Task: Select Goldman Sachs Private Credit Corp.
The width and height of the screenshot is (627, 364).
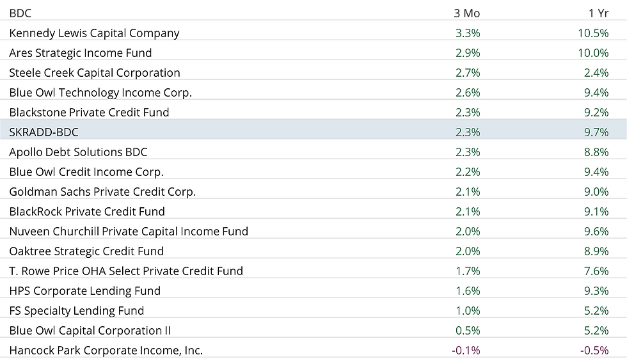Action: pos(102,192)
